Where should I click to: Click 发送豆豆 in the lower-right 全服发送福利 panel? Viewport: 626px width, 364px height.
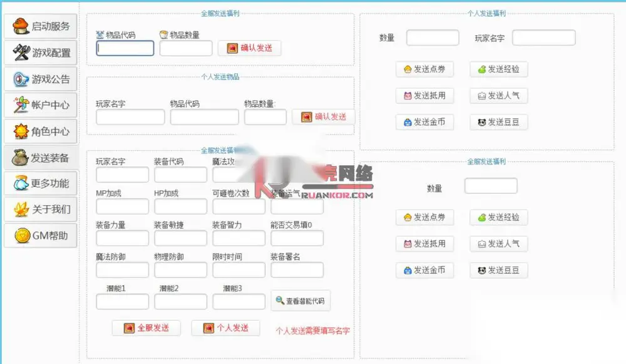[x=499, y=270]
